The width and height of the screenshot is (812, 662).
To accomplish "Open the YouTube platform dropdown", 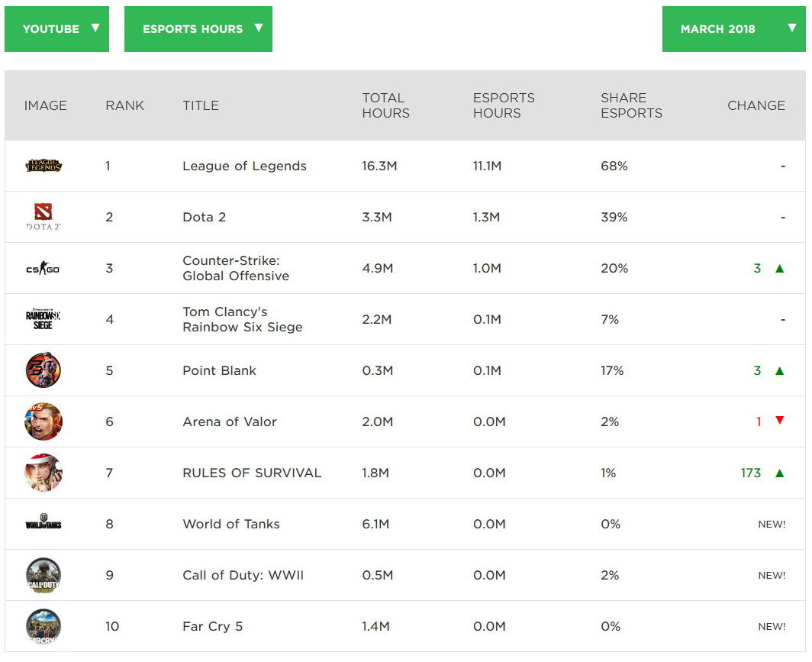I will (57, 29).
